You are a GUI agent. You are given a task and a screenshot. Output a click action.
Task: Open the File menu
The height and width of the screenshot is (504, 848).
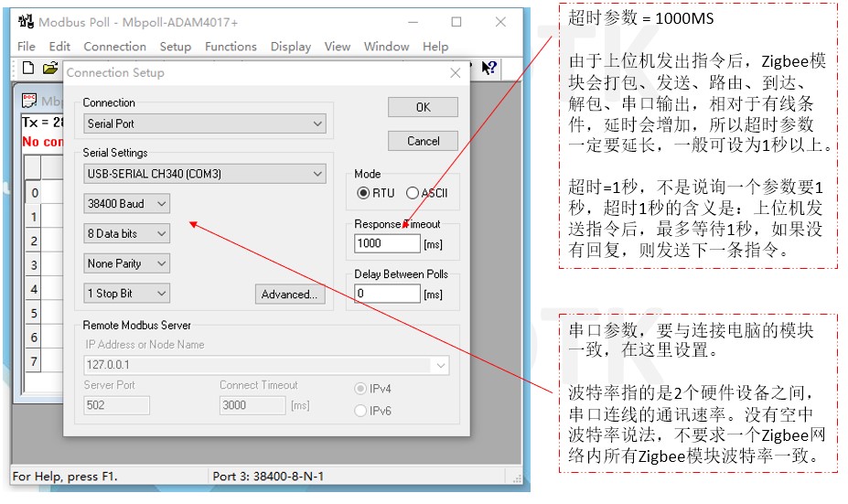[26, 47]
